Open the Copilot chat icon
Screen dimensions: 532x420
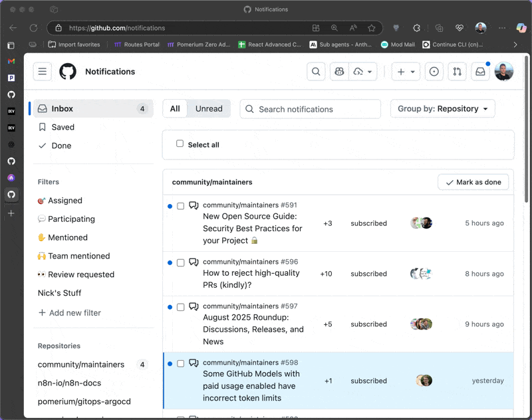point(339,72)
